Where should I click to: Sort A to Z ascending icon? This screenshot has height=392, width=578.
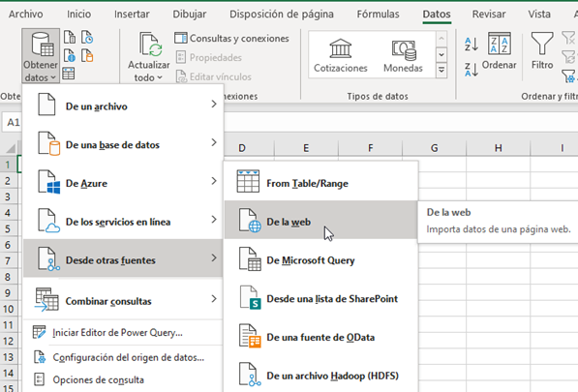point(472,45)
